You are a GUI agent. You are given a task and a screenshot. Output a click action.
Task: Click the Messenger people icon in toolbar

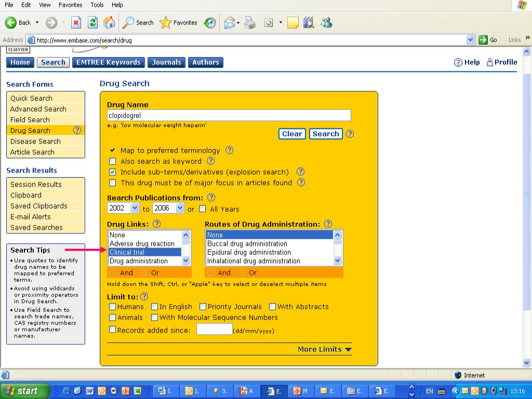326,23
